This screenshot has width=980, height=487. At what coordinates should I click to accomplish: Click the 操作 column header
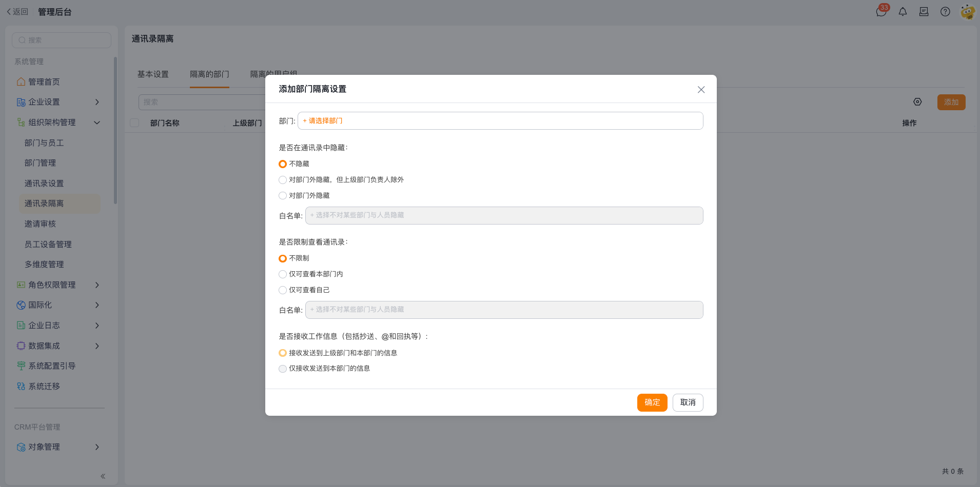(909, 123)
